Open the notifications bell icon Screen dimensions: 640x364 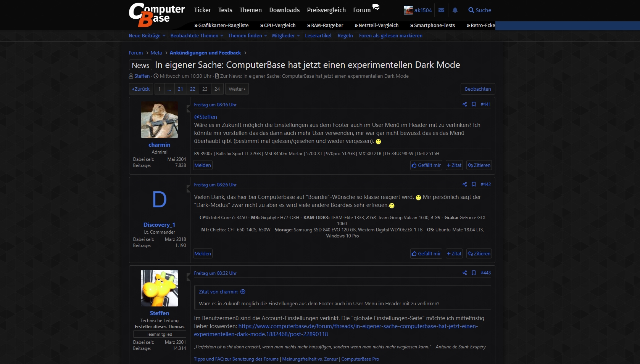(455, 10)
